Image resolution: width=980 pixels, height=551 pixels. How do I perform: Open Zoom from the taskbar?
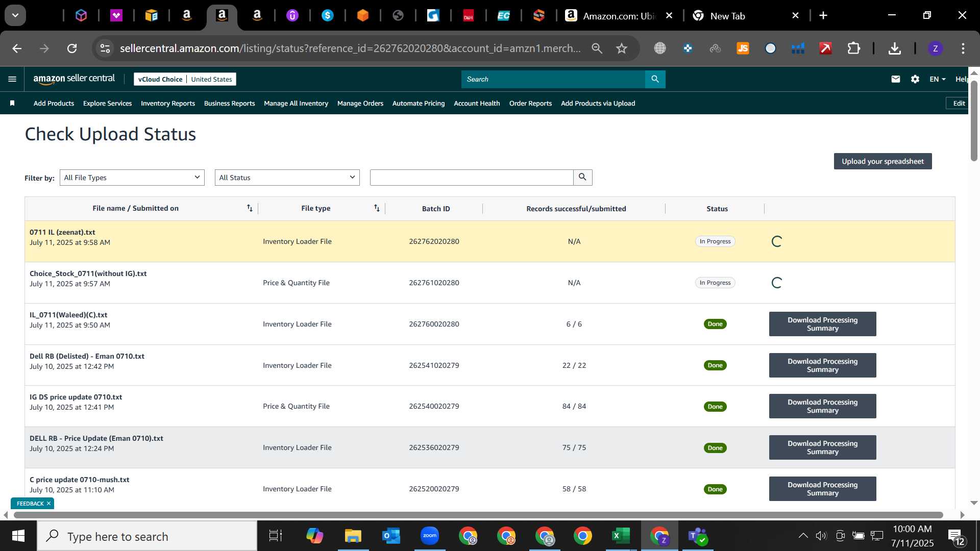pyautogui.click(x=429, y=536)
